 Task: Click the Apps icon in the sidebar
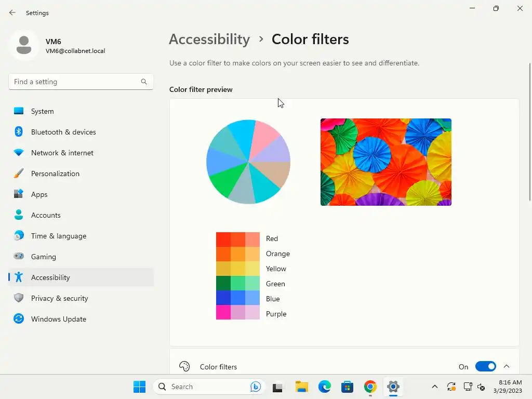point(19,194)
